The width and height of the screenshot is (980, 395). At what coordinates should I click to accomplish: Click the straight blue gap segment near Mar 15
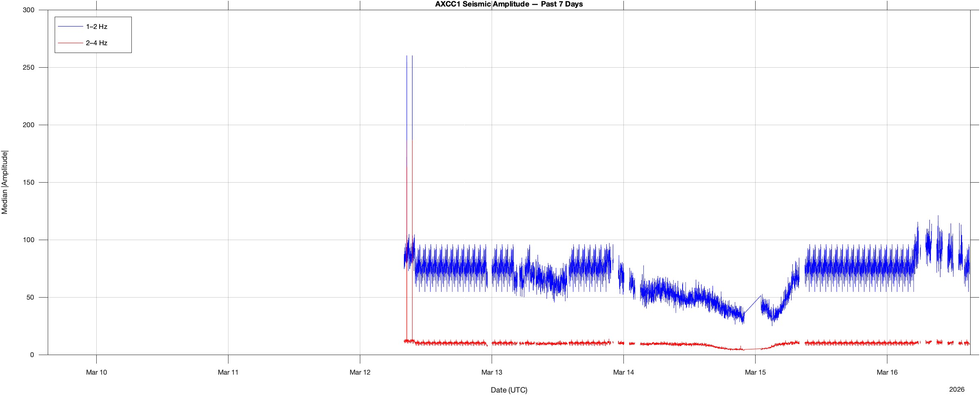tap(752, 304)
